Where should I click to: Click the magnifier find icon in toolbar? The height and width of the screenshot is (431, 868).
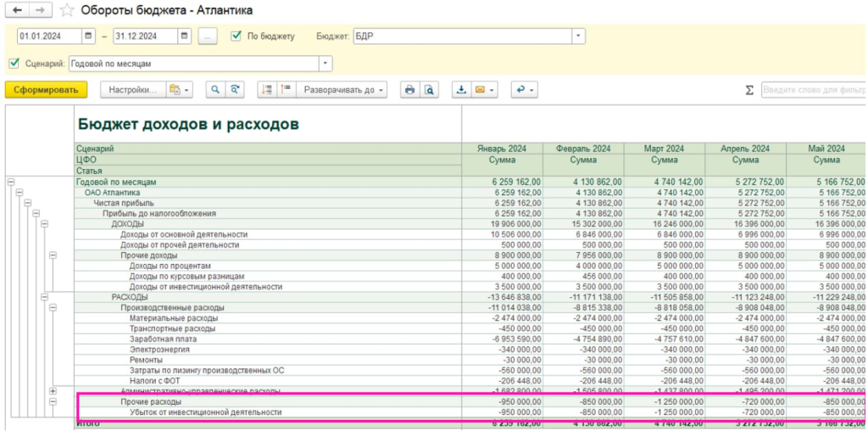pos(215,90)
